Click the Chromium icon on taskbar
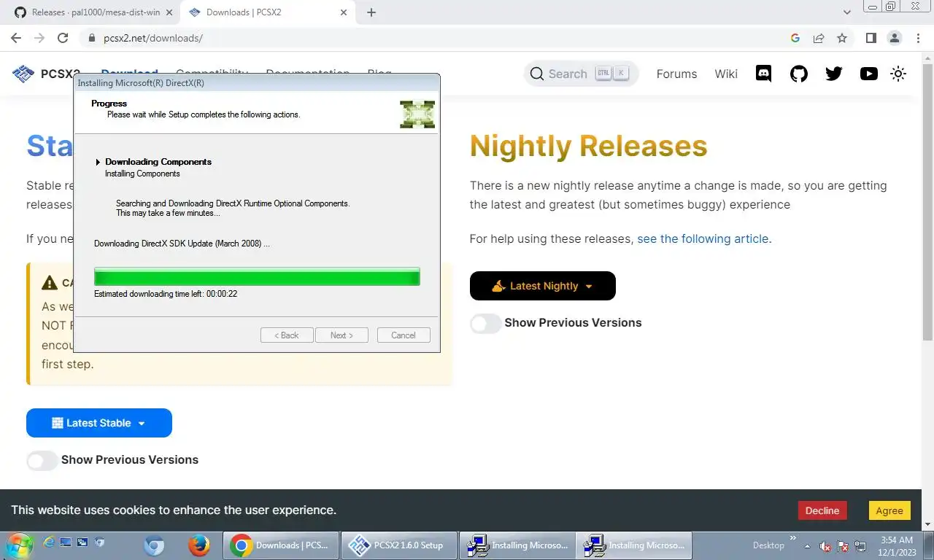 tap(154, 545)
